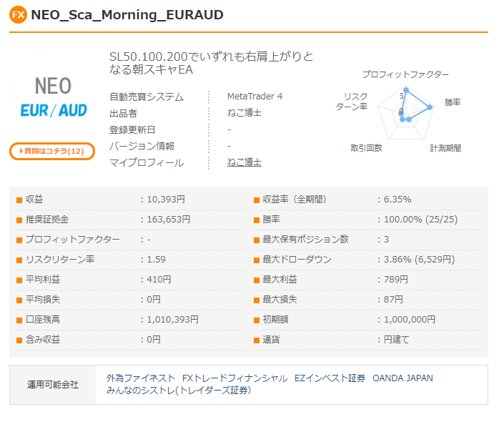Open the ねこ博士 profile link

tap(244, 162)
